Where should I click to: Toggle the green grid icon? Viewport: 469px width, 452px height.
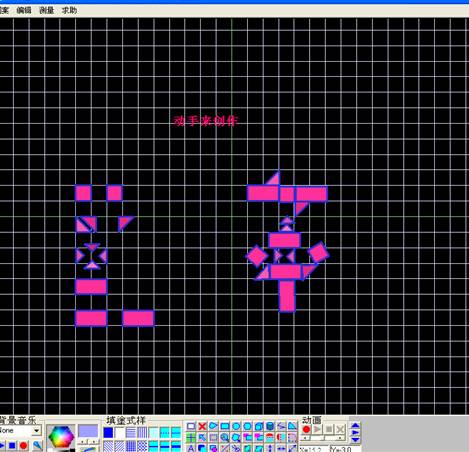(x=191, y=437)
